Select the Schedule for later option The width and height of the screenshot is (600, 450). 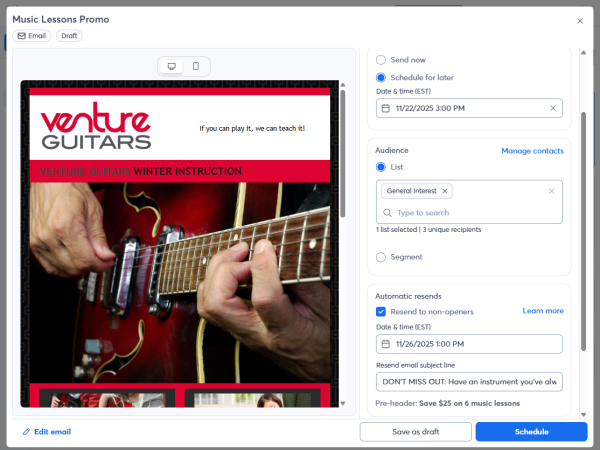click(381, 77)
